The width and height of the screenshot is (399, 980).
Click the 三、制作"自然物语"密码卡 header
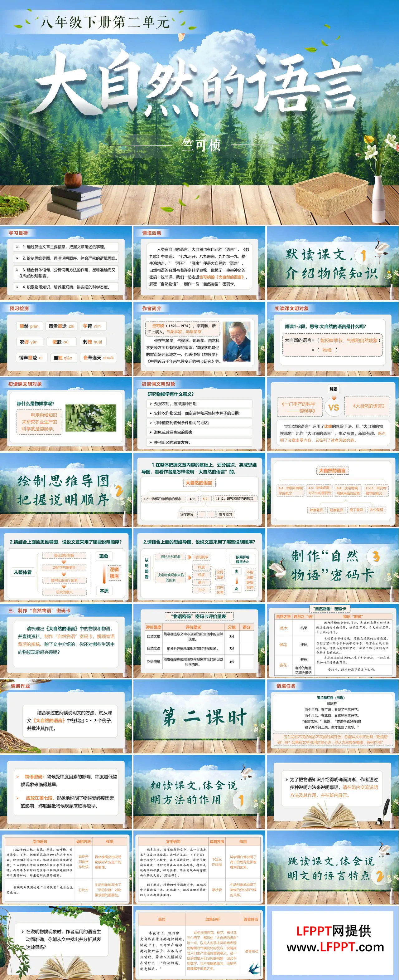tap(40, 610)
